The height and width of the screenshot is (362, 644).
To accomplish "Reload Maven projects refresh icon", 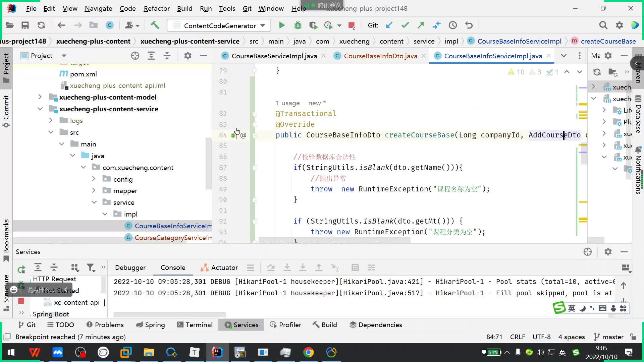I will [x=597, y=72].
